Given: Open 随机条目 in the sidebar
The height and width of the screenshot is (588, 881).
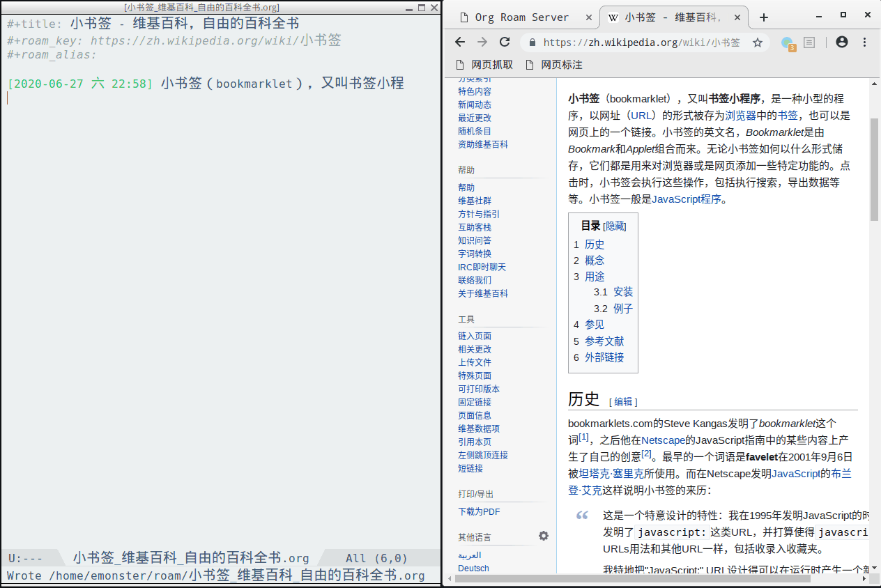Looking at the screenshot, I should click(475, 131).
